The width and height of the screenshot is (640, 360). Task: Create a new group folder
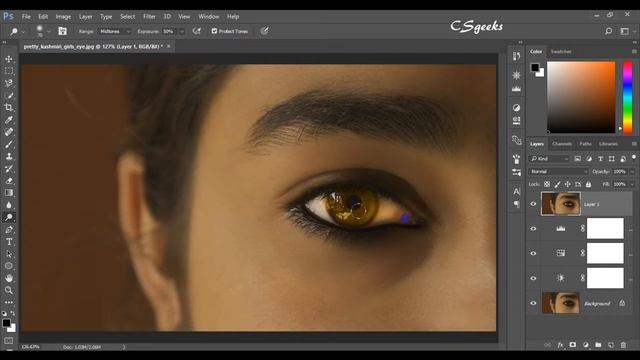point(598,345)
